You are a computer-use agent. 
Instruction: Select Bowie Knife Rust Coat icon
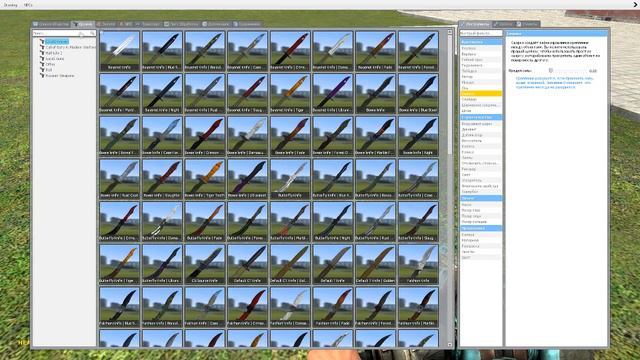[120, 179]
